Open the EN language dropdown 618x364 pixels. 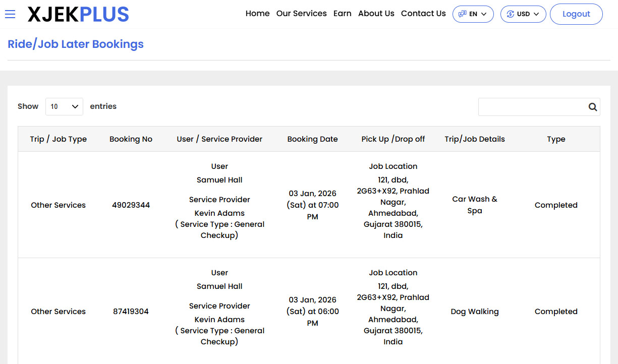coord(473,14)
